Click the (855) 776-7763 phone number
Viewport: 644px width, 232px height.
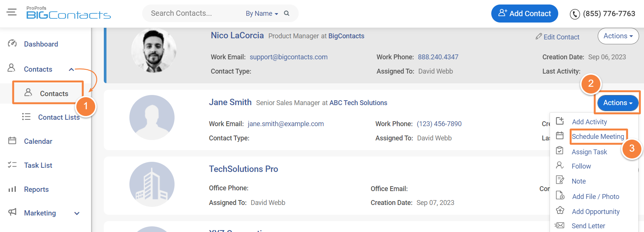[609, 14]
